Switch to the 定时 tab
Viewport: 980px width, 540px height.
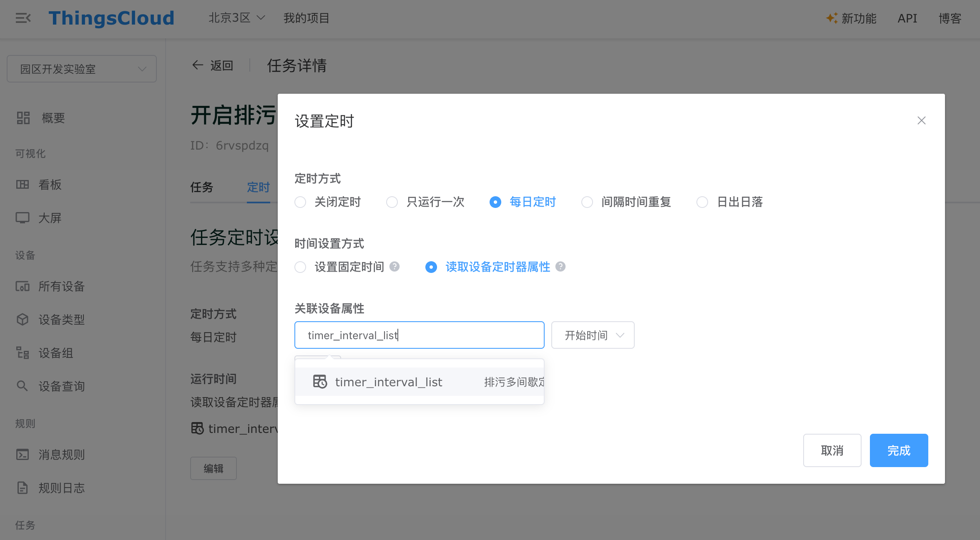(259, 187)
